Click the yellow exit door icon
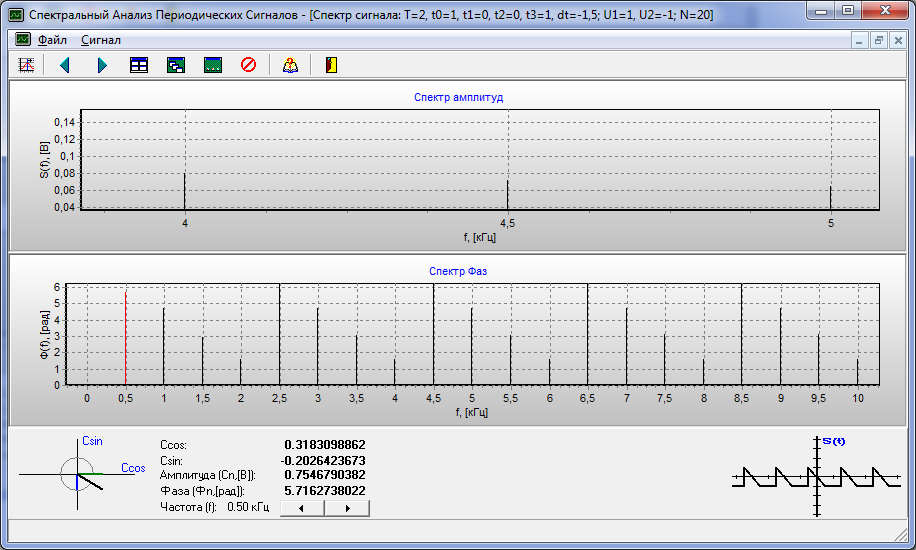Image resolution: width=916 pixels, height=550 pixels. [x=331, y=65]
